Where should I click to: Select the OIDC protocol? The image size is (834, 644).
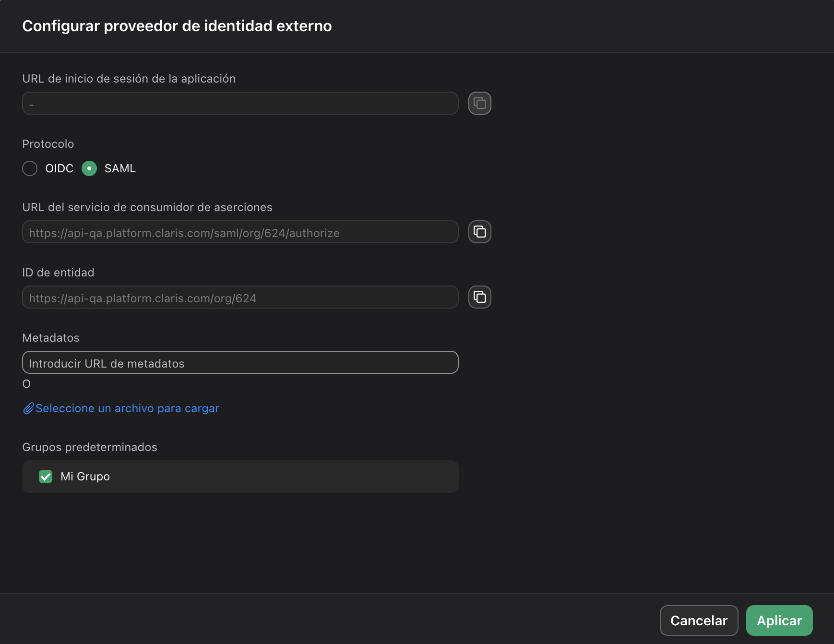coord(30,168)
